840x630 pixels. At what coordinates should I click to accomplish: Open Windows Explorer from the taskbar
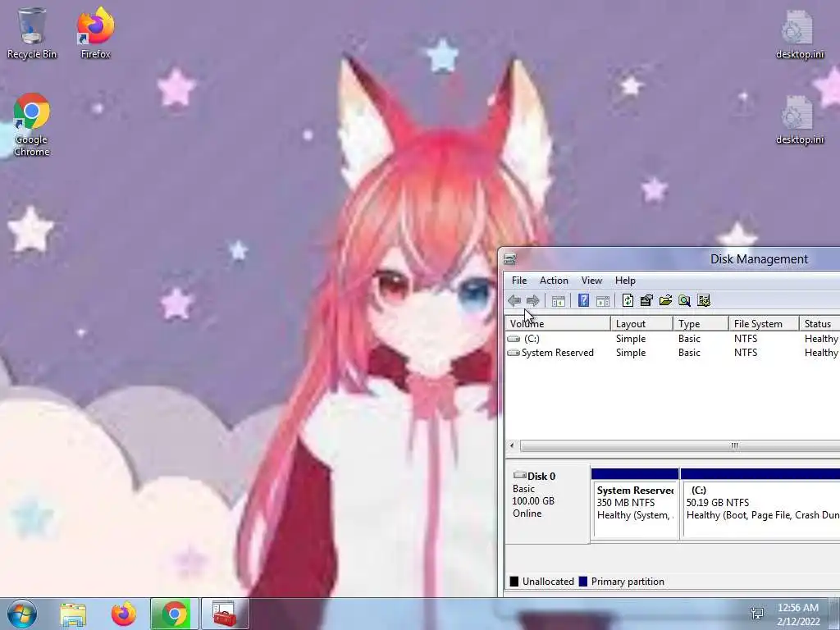(73, 614)
